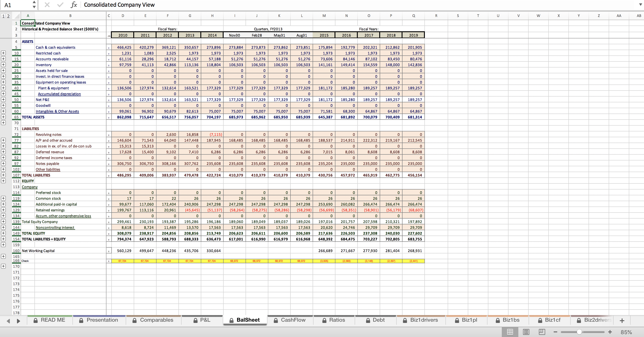Select the 2019 fiscal year header cell
The image size is (644, 337).
pos(413,35)
